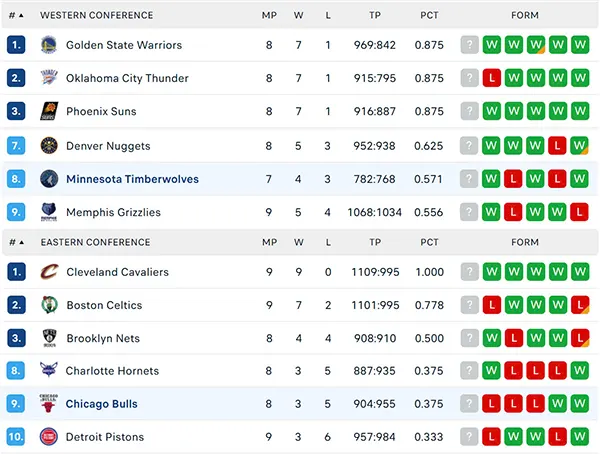The height and width of the screenshot is (454, 600).
Task: Click the Eastern Conference TP column header
Action: click(x=375, y=242)
